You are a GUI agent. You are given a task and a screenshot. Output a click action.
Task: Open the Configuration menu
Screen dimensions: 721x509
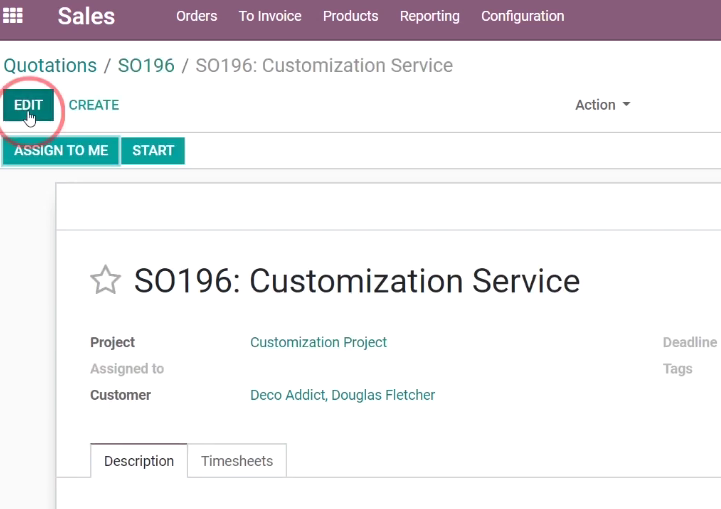(522, 16)
